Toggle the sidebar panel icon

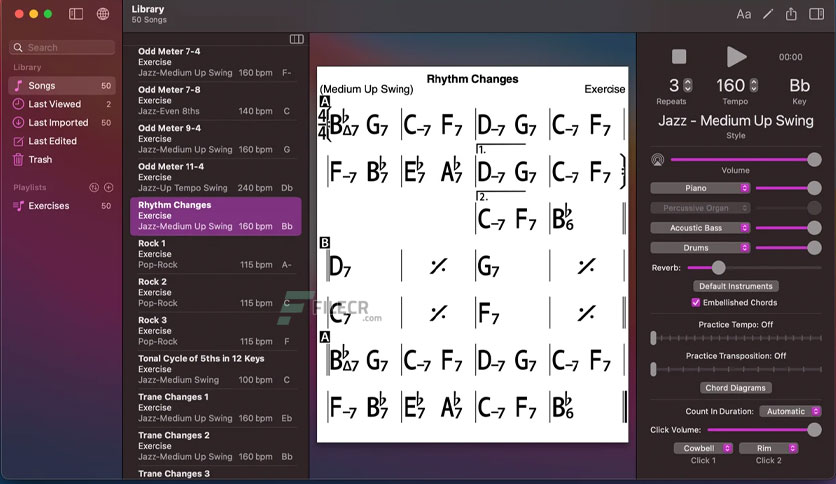[x=76, y=14]
